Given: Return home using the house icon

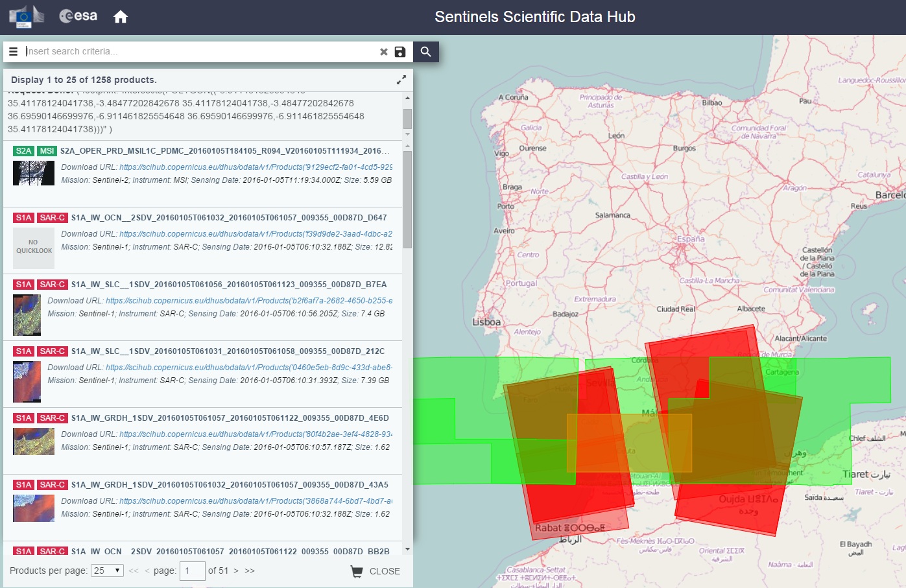Looking at the screenshot, I should 120,17.
